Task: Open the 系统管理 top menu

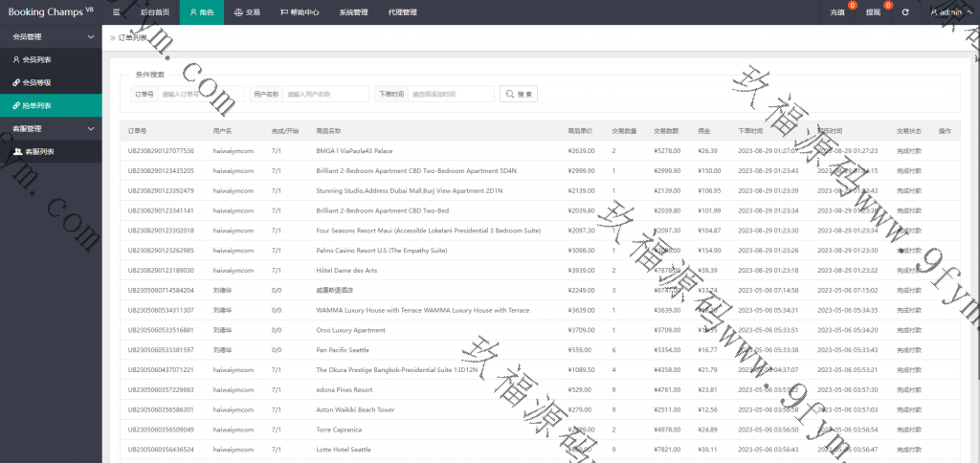Action: tap(352, 12)
